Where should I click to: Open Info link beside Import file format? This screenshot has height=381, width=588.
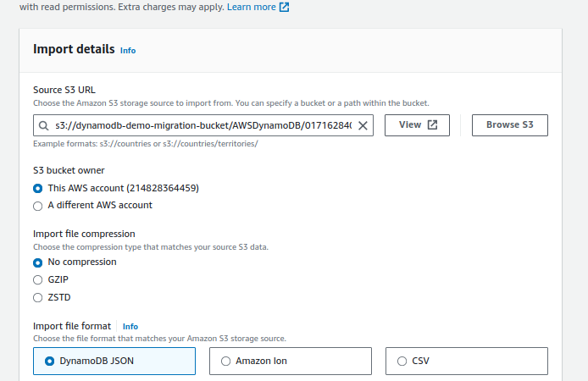click(x=130, y=326)
